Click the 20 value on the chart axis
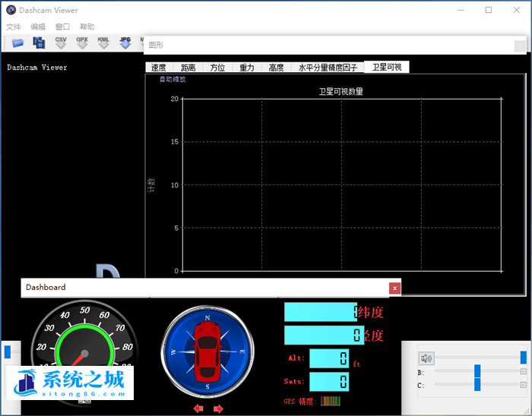This screenshot has height=416, width=532. pos(174,99)
